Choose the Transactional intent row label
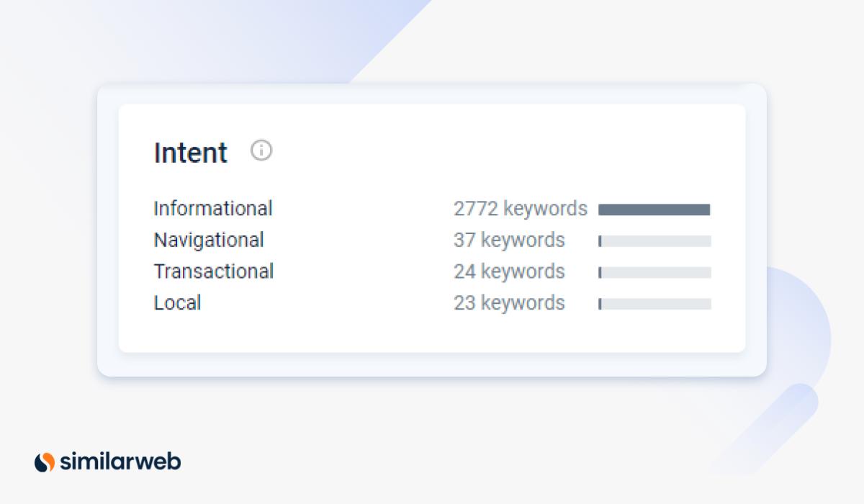864x504 pixels. click(x=214, y=271)
